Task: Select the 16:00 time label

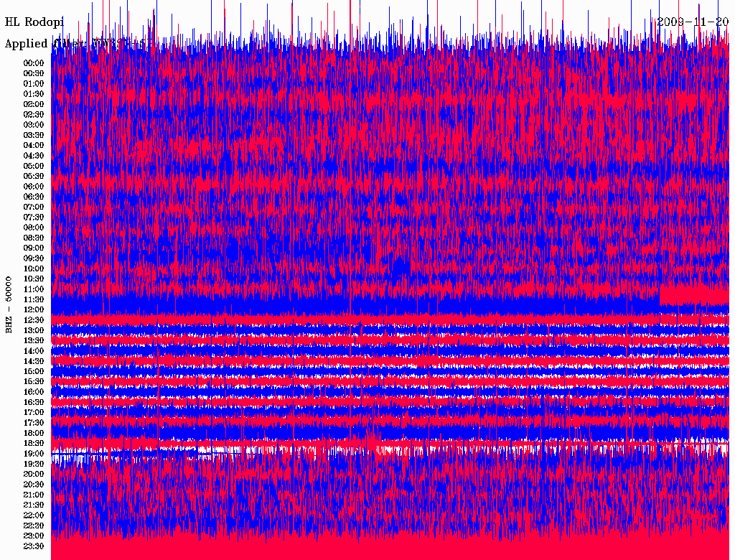Action: click(34, 391)
